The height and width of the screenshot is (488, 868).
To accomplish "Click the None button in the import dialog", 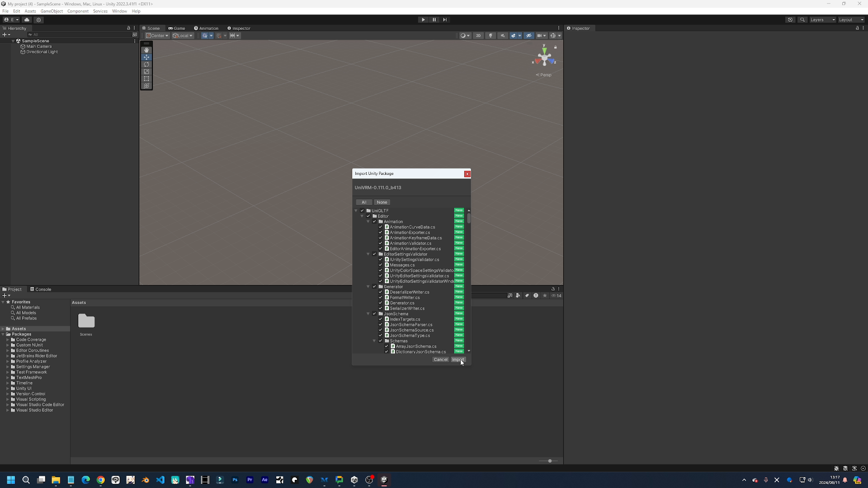I will click(382, 202).
